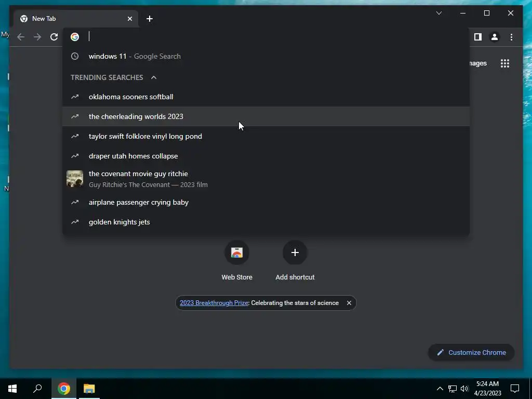Image resolution: width=532 pixels, height=399 pixels.
Task: Click the clock icon beside windows 11
Action: (75, 56)
